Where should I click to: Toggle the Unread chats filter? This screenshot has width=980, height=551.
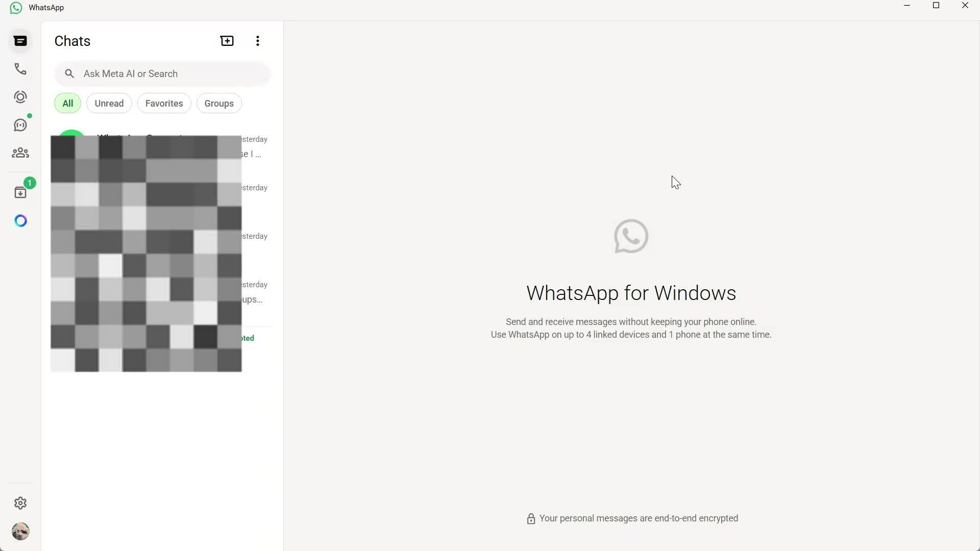(x=109, y=103)
